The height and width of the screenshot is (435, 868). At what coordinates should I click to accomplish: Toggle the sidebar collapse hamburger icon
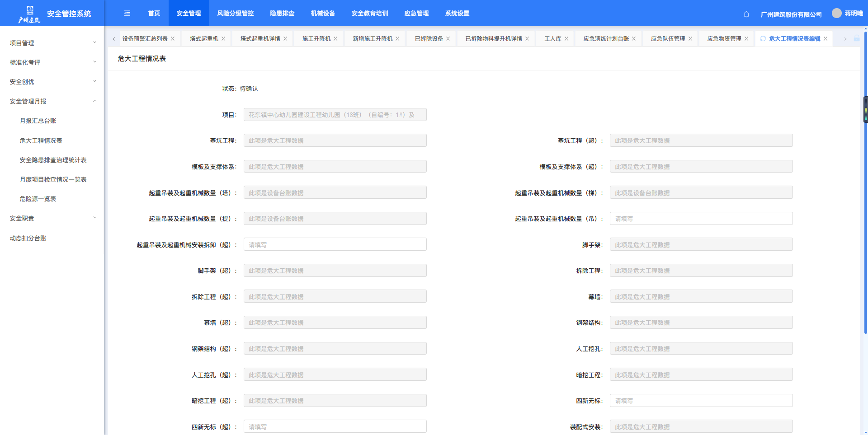[x=127, y=14]
